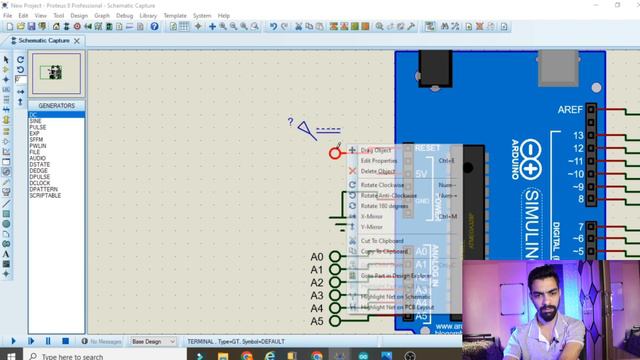Select the DC generator in list
This screenshot has width=640, height=360.
click(56, 115)
